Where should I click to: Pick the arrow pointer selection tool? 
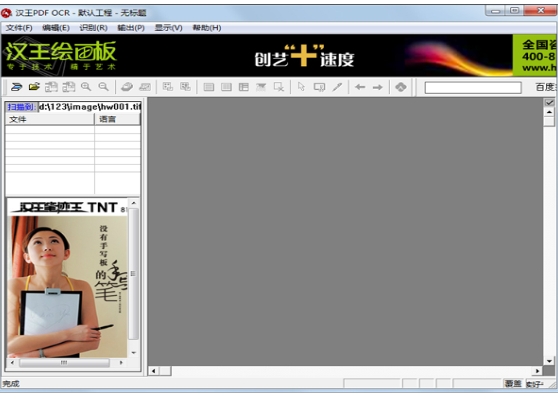point(301,87)
